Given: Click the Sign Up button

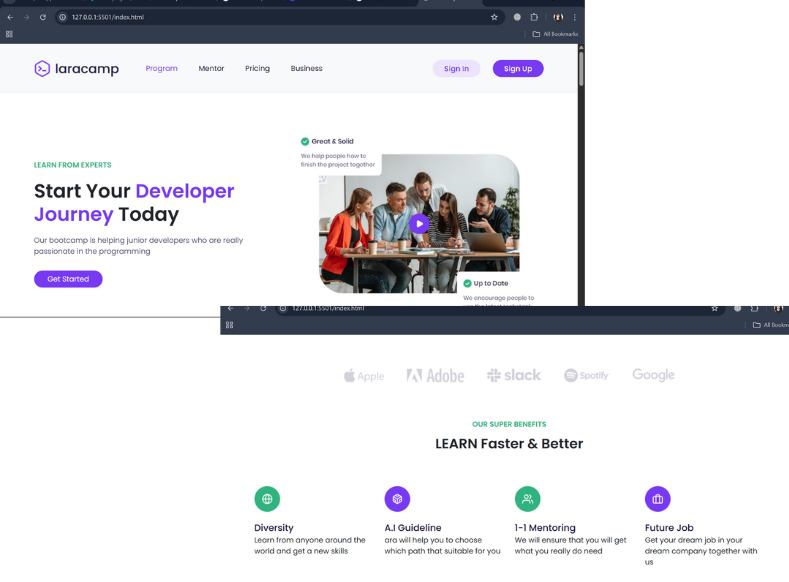Looking at the screenshot, I should [x=518, y=68].
